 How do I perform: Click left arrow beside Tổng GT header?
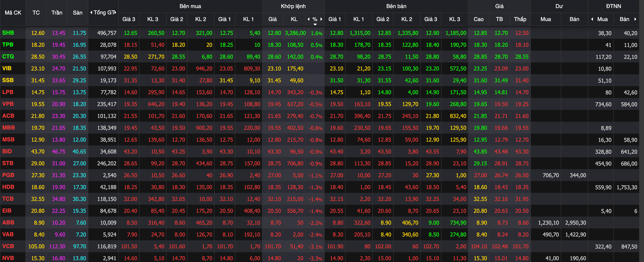coord(91,13)
